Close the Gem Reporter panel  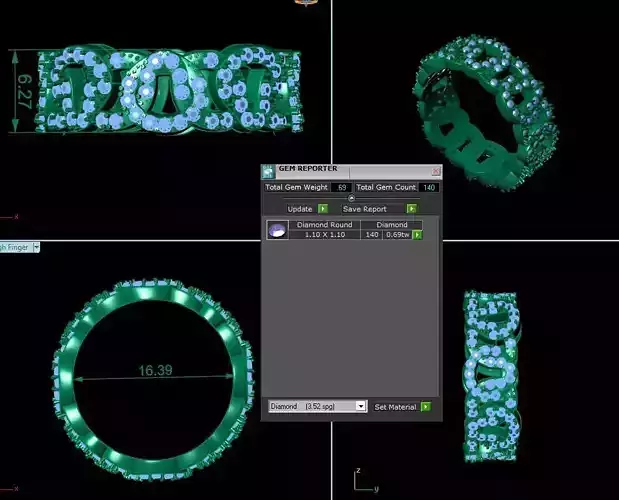pos(436,171)
